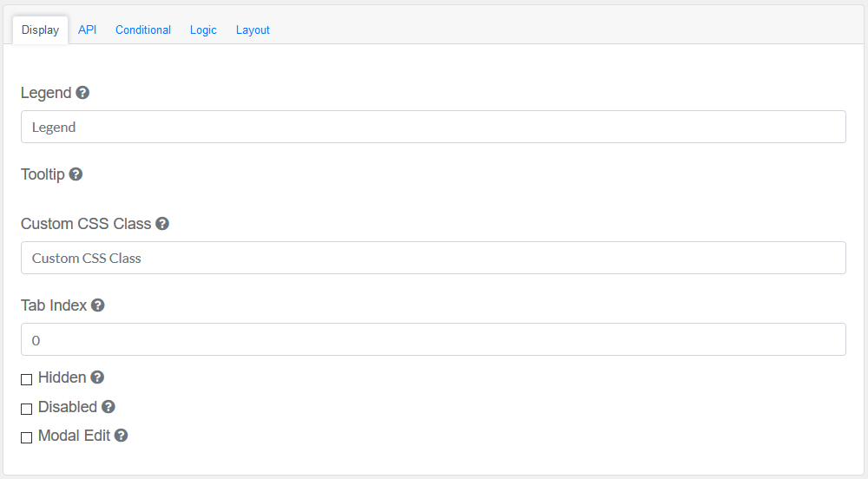Viewport: 868px width, 479px height.
Task: Click the Tooltip help question mark icon
Action: pyautogui.click(x=76, y=174)
